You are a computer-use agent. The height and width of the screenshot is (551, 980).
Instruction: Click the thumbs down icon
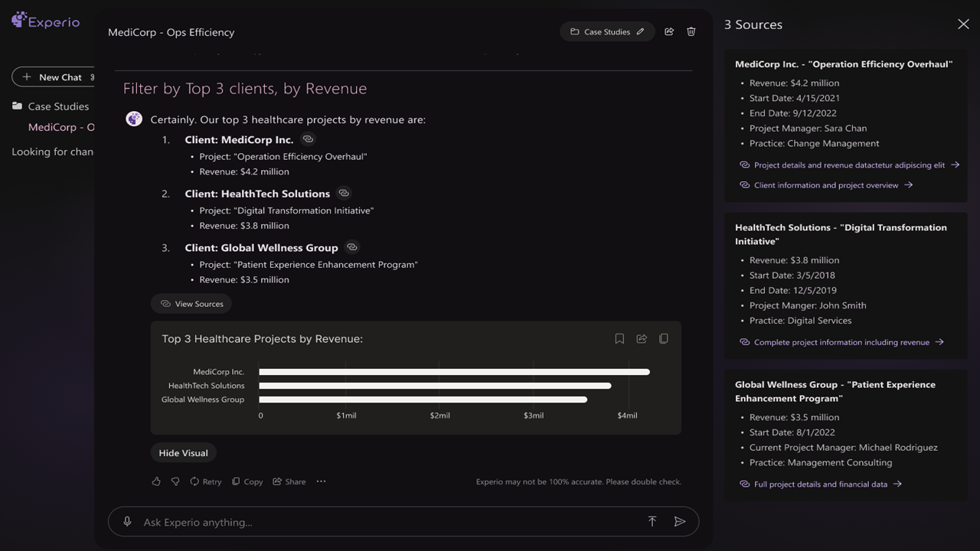(175, 481)
